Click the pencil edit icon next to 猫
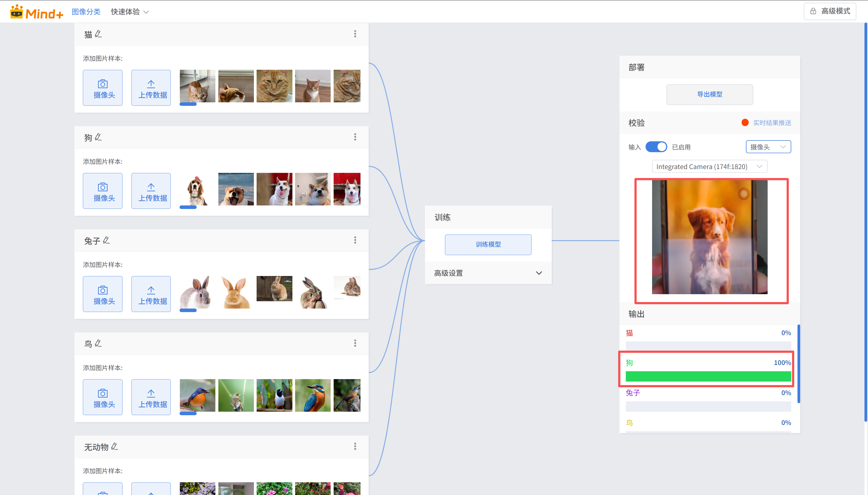The width and height of the screenshot is (868, 495). (98, 34)
